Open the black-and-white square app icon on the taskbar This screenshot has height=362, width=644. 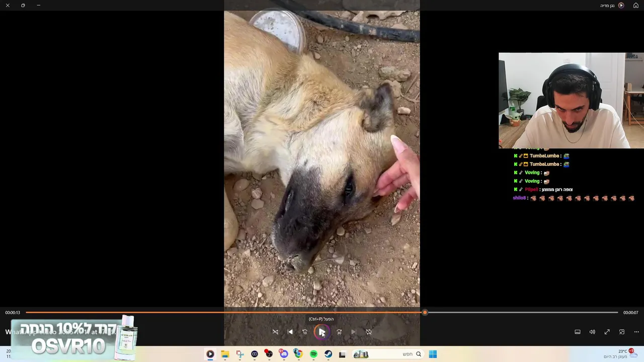click(342, 354)
